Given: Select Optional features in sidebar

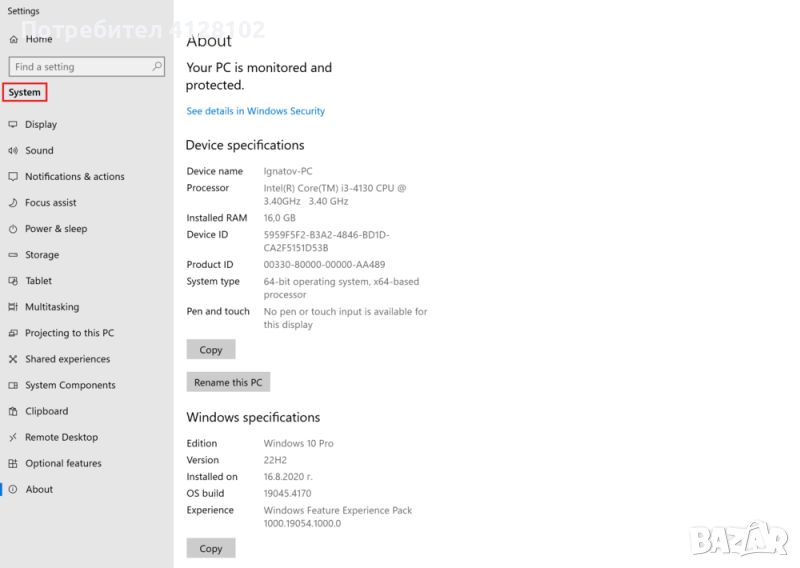Looking at the screenshot, I should pyautogui.click(x=63, y=463).
